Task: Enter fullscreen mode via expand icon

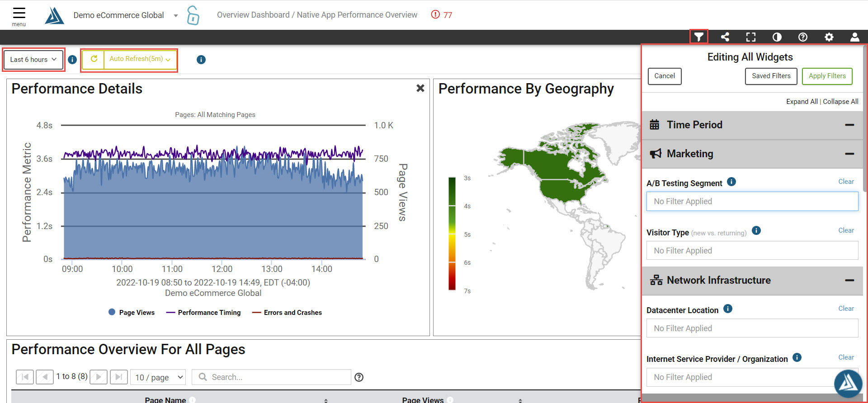Action: click(x=751, y=37)
